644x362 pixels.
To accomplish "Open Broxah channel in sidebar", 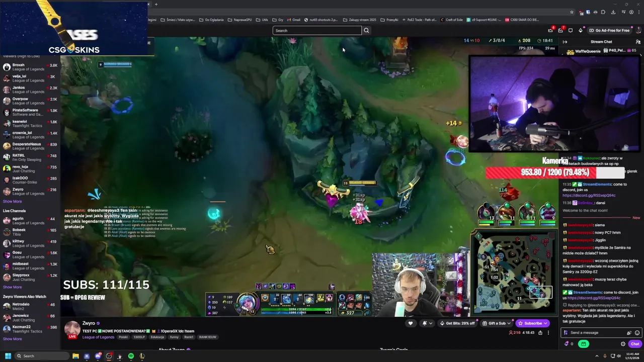I will pyautogui.click(x=30, y=67).
